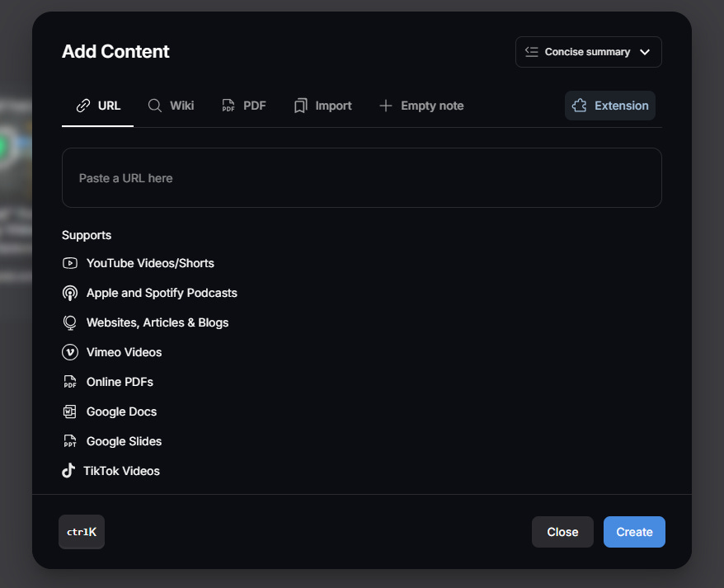Click the Close button
724x588 pixels.
pos(562,532)
